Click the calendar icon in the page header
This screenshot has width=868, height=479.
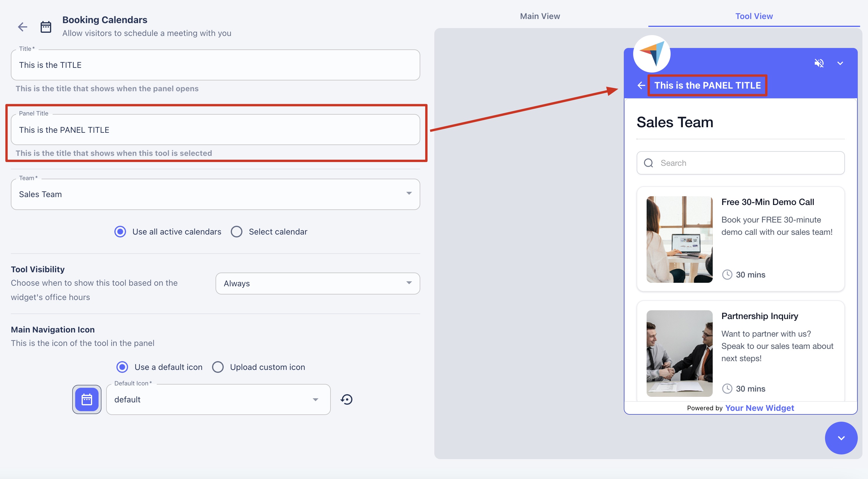[x=46, y=27]
